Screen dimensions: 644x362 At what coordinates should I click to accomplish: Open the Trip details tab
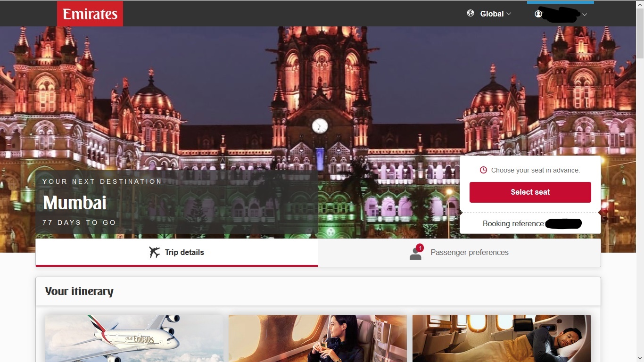click(177, 253)
